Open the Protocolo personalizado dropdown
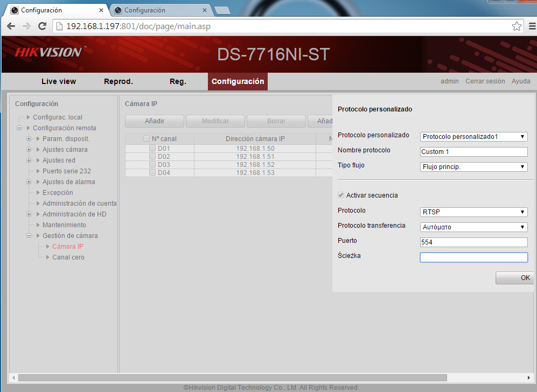 coord(473,137)
